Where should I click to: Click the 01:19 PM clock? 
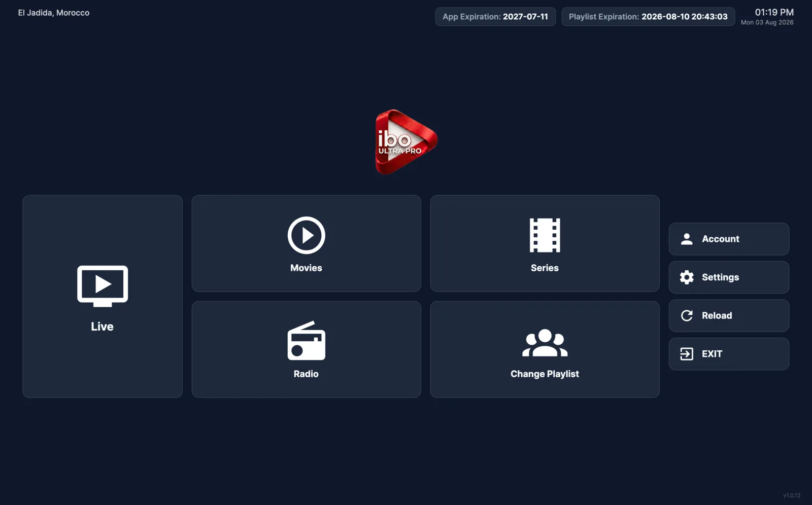coord(774,12)
